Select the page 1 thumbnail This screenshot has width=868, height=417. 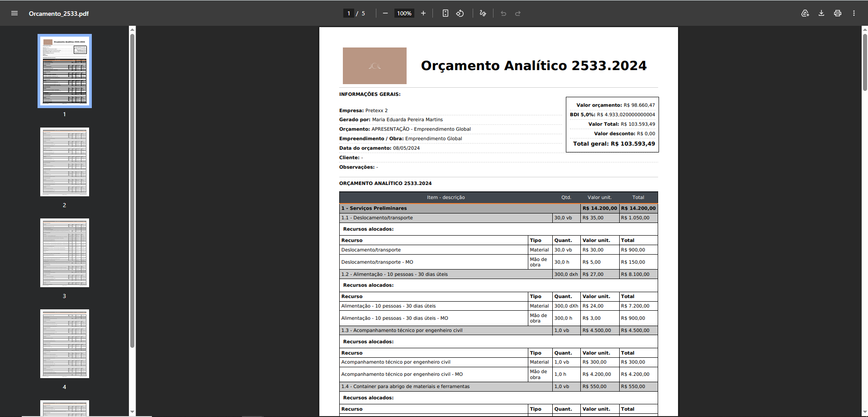(x=65, y=71)
